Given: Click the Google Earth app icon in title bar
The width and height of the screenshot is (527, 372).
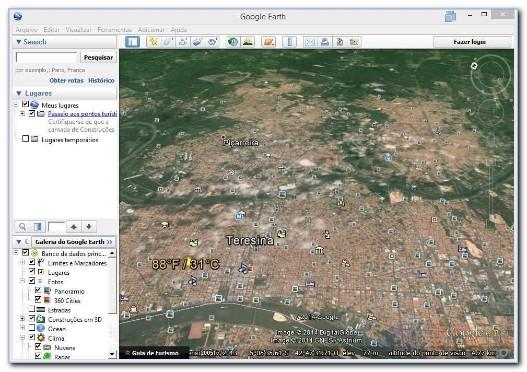Looking at the screenshot, I should pos(18,16).
